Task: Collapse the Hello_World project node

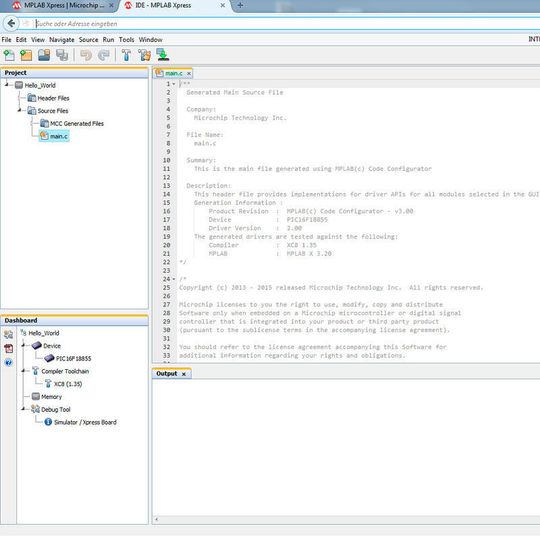Action: coord(7,84)
